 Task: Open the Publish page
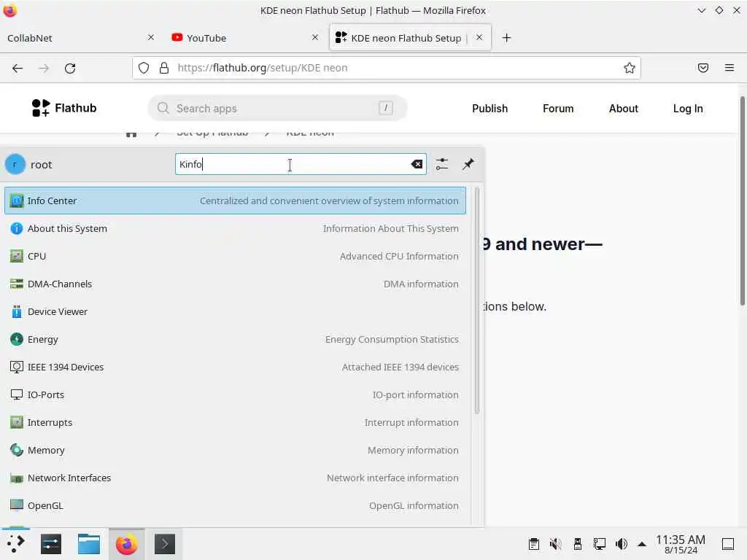point(489,109)
